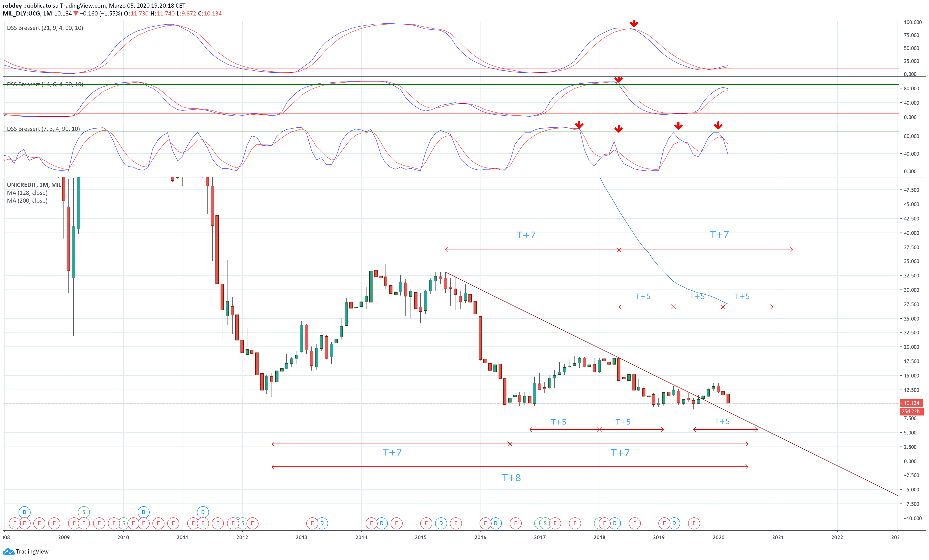Click the 2020 label on time axis
The height and width of the screenshot is (560, 929).
coord(718,537)
